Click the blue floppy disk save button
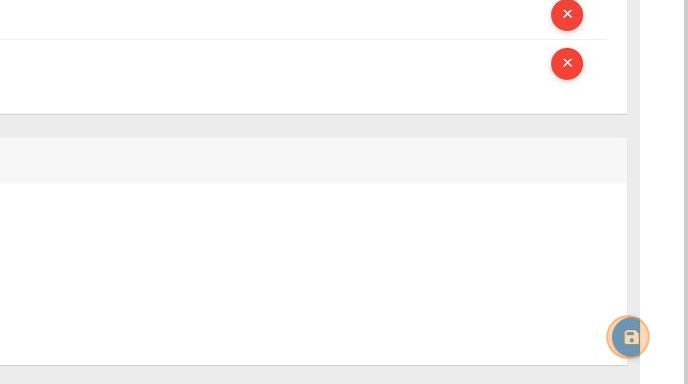The height and width of the screenshot is (384, 688). [628, 337]
